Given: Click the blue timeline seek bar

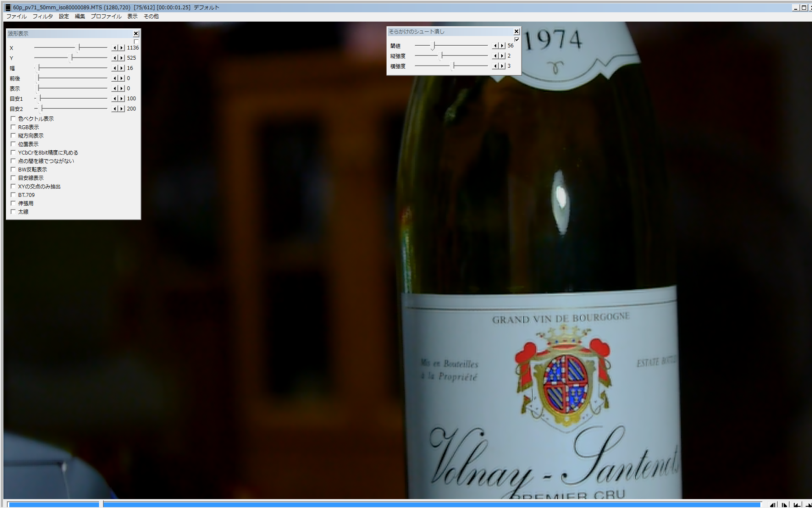Looking at the screenshot, I should pos(423,504).
